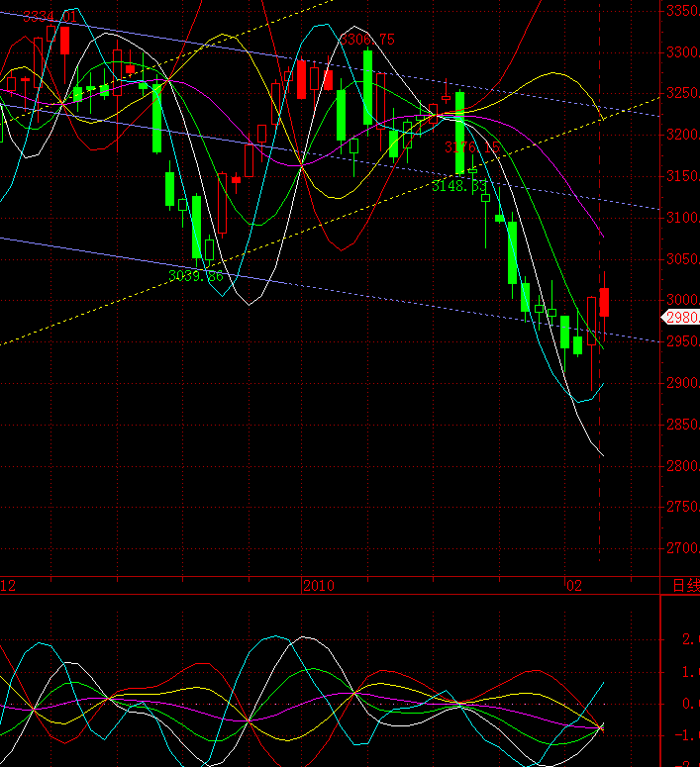Click the 3176.15 price label

472,147
